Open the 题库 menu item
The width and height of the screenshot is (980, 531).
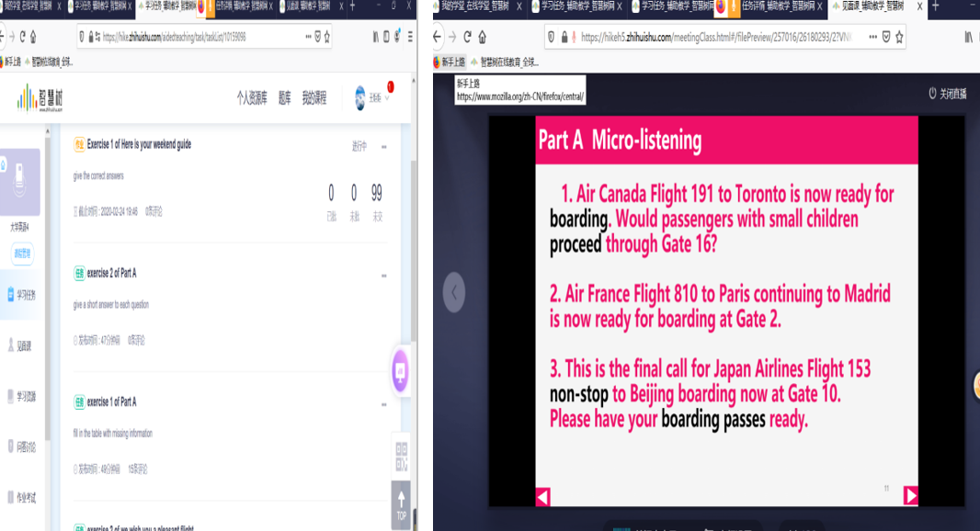(x=284, y=98)
